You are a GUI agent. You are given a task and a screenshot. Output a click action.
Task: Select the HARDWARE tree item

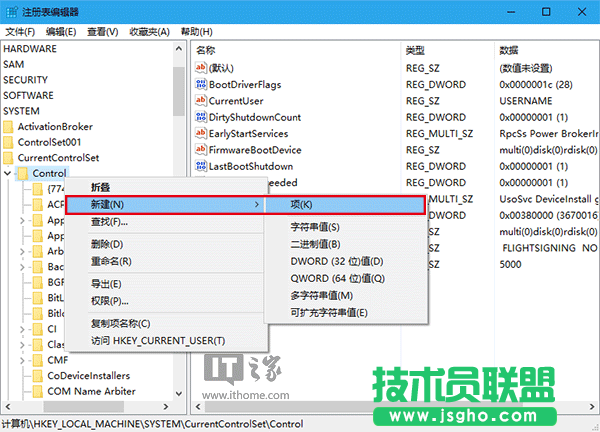[x=30, y=49]
